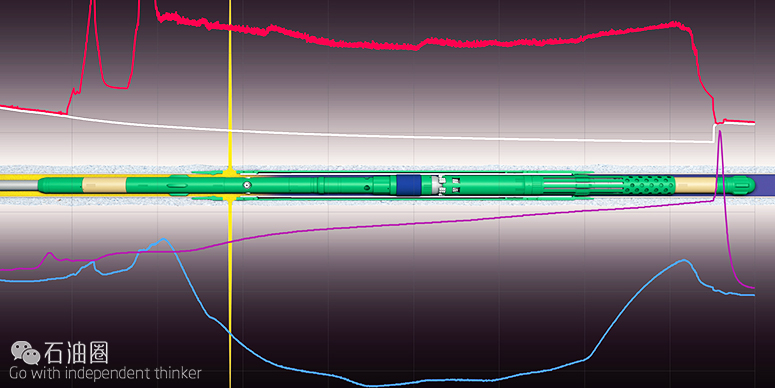Click the magenta curve's sharp peak
This screenshot has height=388, width=775.
(720, 132)
